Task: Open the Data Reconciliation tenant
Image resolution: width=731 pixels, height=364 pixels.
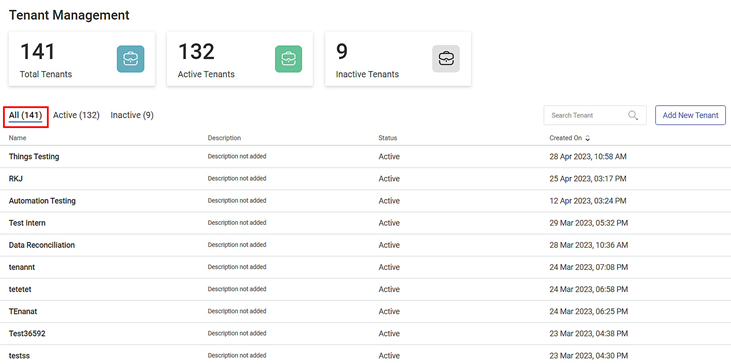Action: click(x=366, y=245)
